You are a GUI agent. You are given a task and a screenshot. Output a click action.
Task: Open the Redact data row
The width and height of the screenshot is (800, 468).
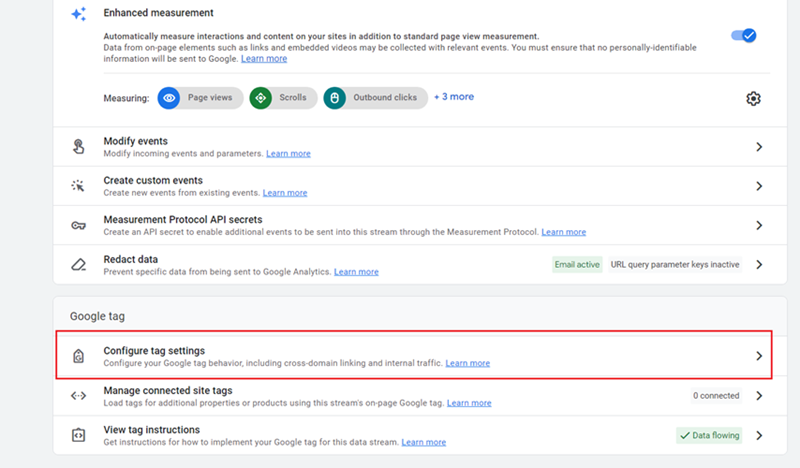click(x=420, y=264)
